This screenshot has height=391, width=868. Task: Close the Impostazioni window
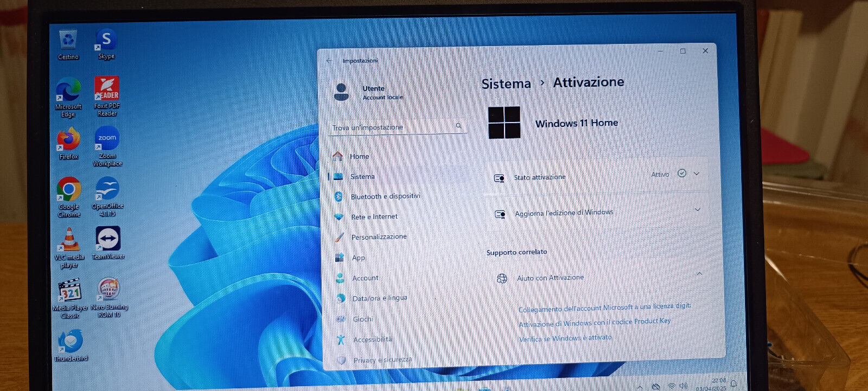(705, 50)
